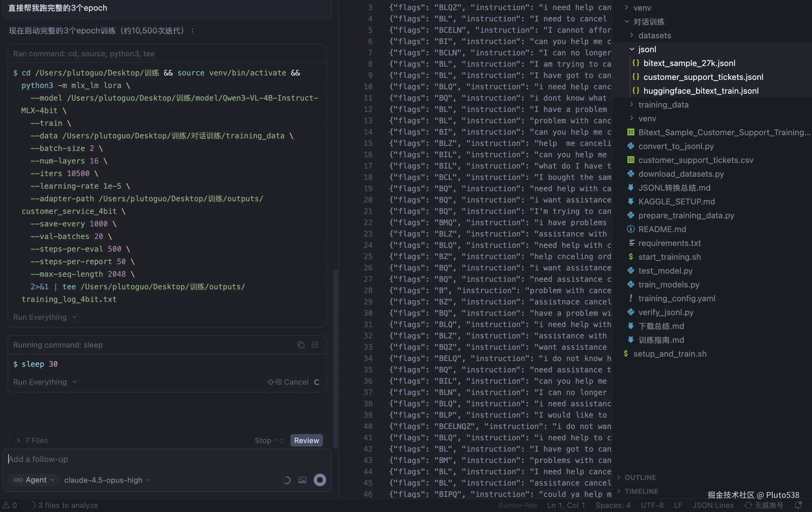
Task: Open training_config.yaml file
Action: coord(677,298)
